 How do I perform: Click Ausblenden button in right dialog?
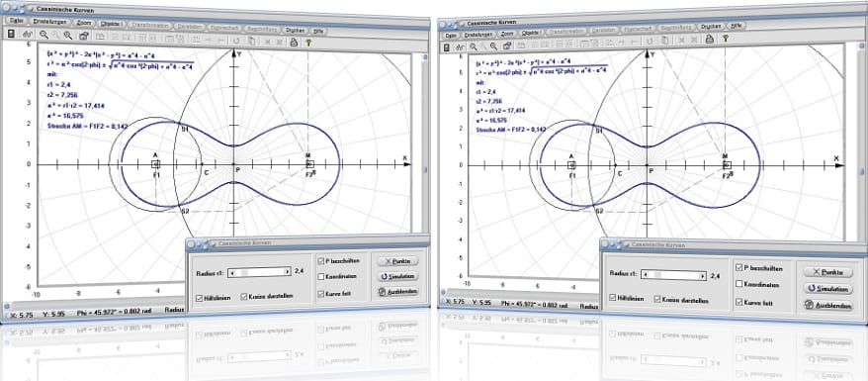click(x=827, y=305)
